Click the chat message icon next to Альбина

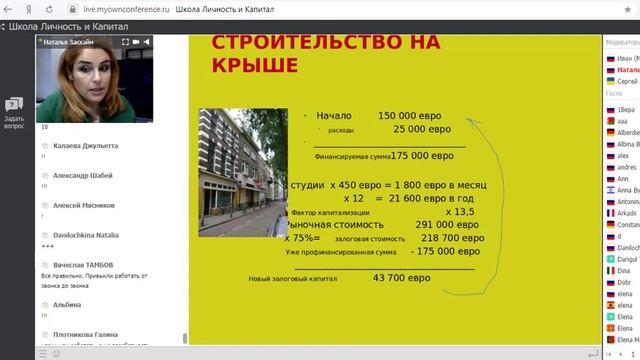(45, 305)
